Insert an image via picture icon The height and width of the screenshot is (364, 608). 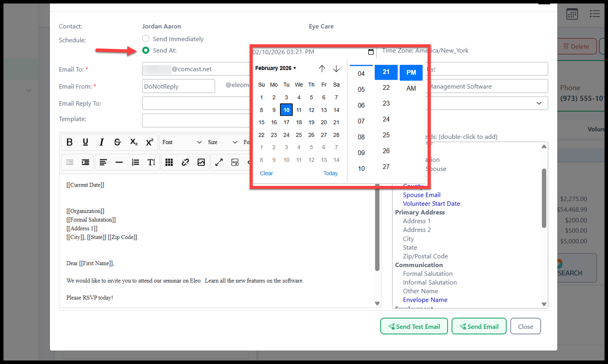[x=201, y=162]
